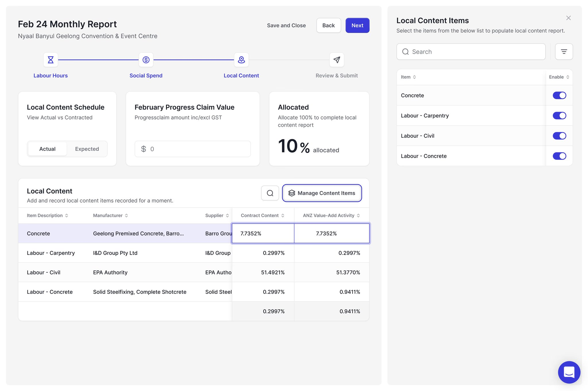Click Solid Steelfixing, Complete Shotcrete cell
The image size is (588, 391).
click(x=140, y=292)
